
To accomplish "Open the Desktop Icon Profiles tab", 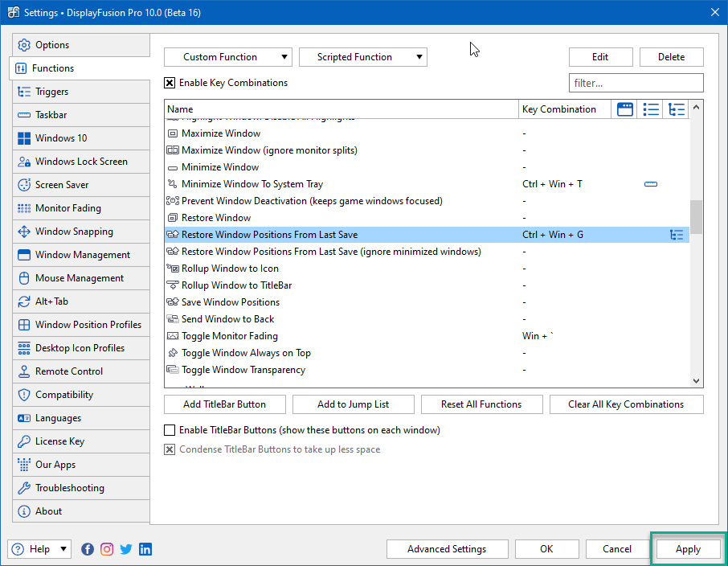I will pos(81,348).
